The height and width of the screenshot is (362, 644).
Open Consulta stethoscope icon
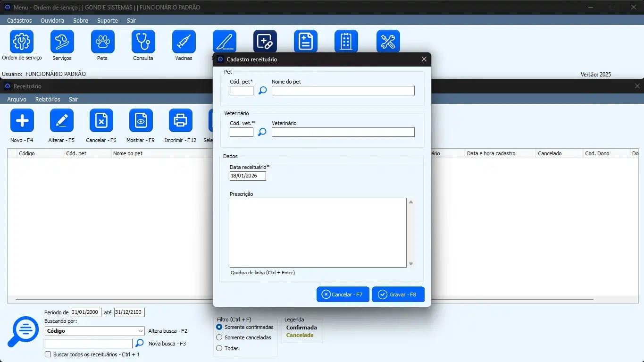tap(143, 42)
